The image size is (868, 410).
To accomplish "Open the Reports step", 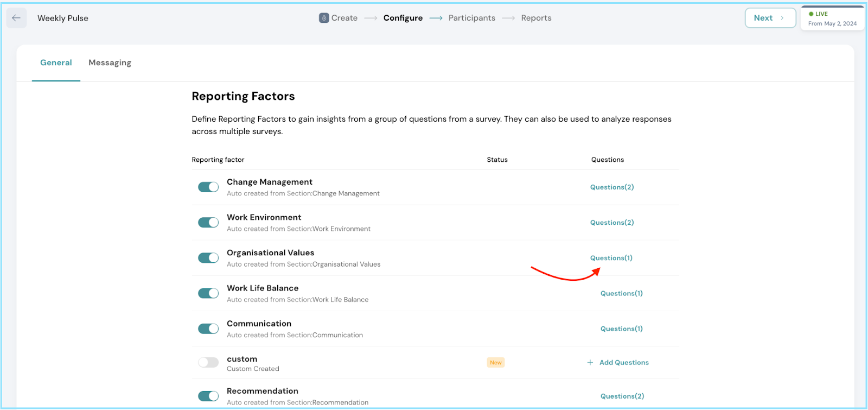I will tap(537, 18).
